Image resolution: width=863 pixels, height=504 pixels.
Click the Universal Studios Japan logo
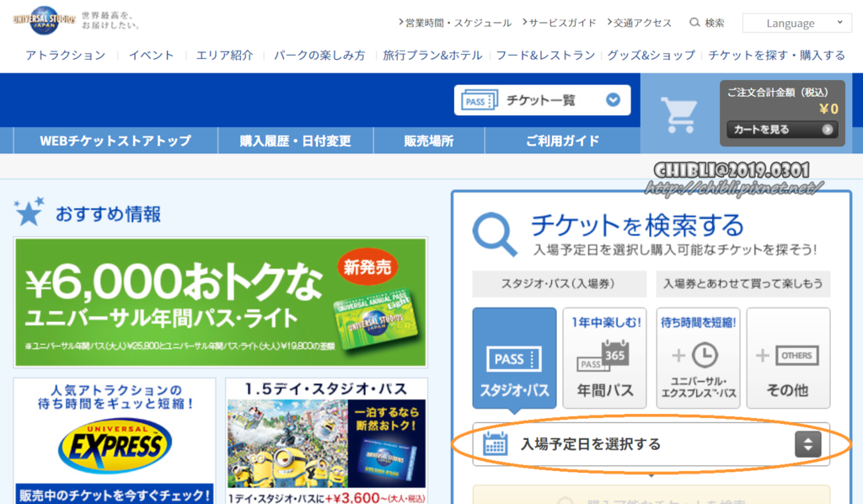click(x=44, y=20)
